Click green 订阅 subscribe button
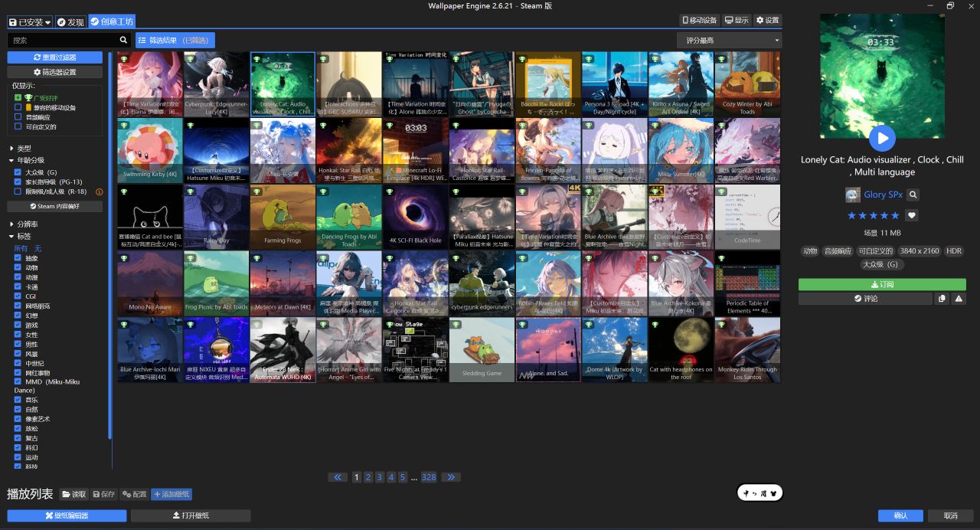 pos(882,284)
